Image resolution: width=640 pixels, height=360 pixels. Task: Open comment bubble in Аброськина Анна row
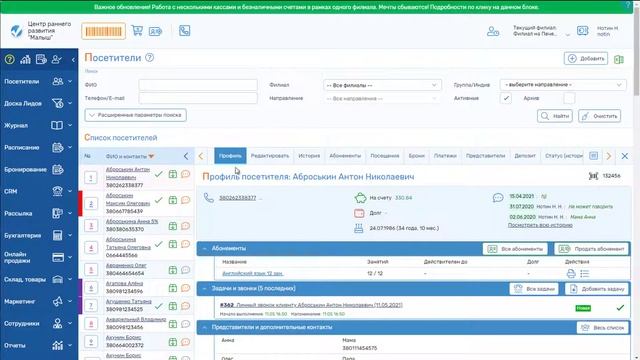(x=185, y=226)
